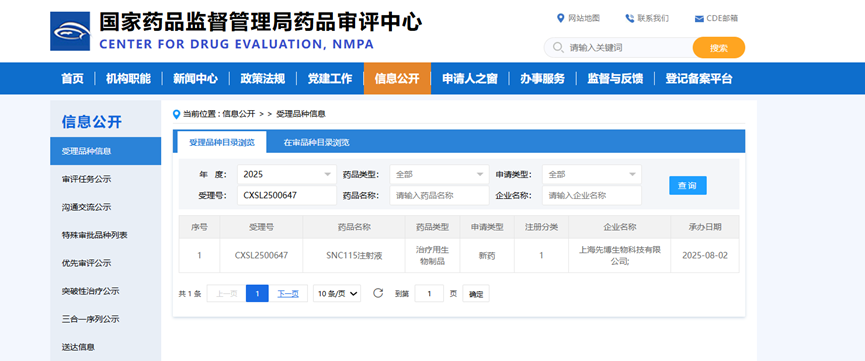
Task: Click the 当前位置 location pin icon
Action: [177, 114]
